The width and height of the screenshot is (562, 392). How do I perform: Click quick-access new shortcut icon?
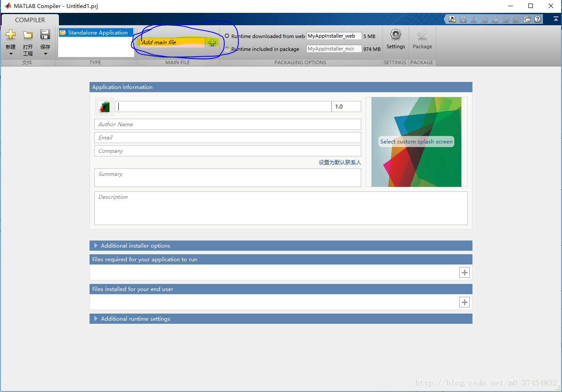click(x=453, y=19)
